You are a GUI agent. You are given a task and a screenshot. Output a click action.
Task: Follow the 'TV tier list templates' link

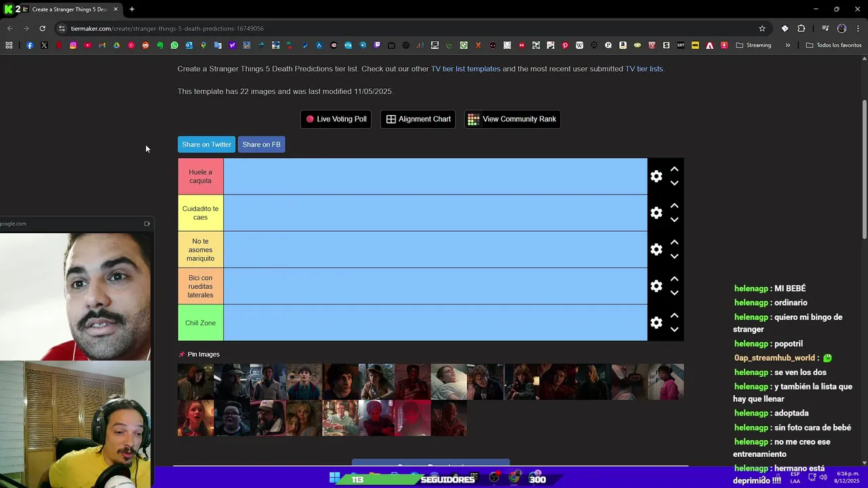[466, 68]
